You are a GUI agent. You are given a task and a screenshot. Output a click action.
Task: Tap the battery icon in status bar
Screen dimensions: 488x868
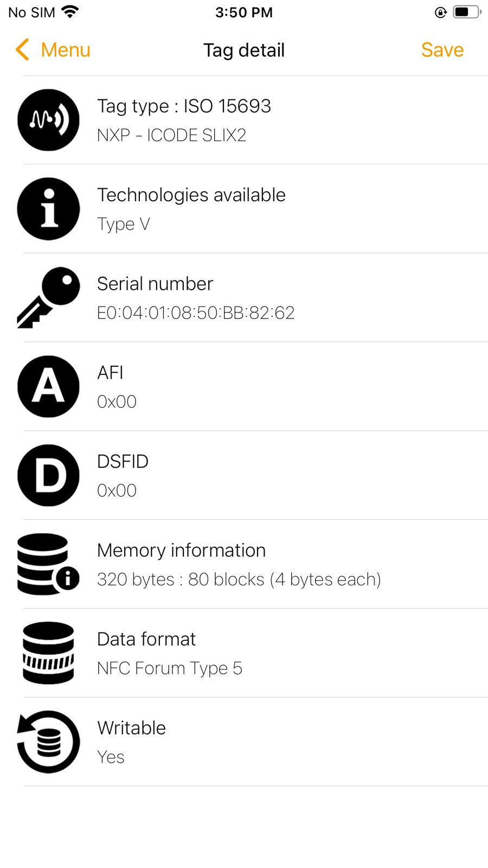(466, 12)
